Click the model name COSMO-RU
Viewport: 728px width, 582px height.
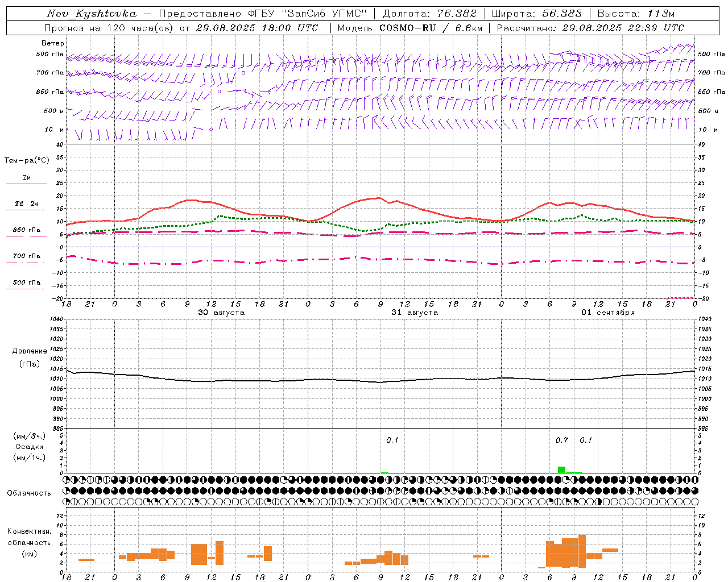tap(408, 28)
